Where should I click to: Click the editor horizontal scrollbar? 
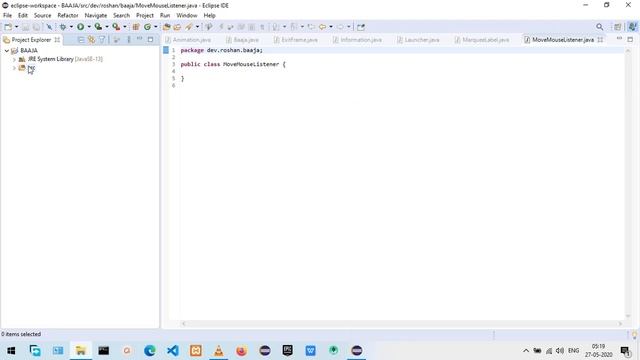401,324
